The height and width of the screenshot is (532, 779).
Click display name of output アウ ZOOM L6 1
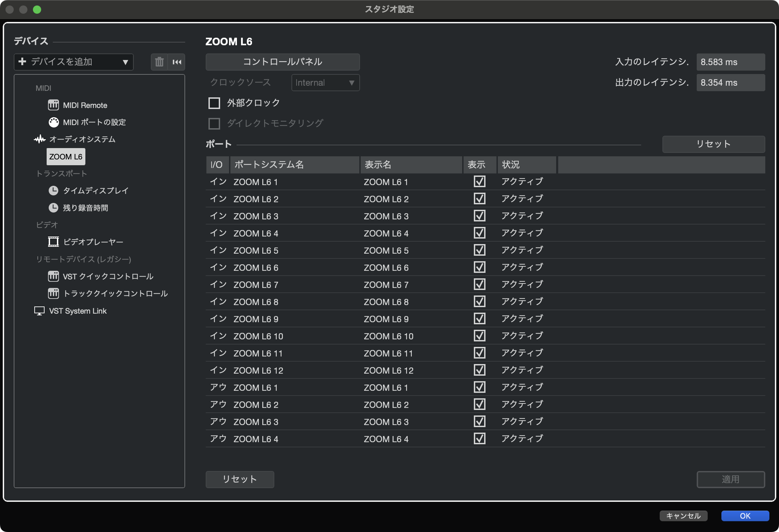(x=386, y=388)
